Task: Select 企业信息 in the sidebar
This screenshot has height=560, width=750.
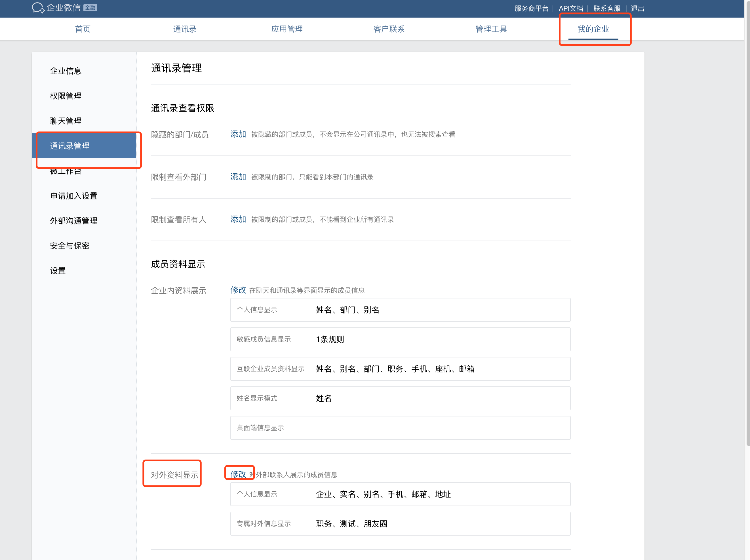Action: tap(66, 71)
